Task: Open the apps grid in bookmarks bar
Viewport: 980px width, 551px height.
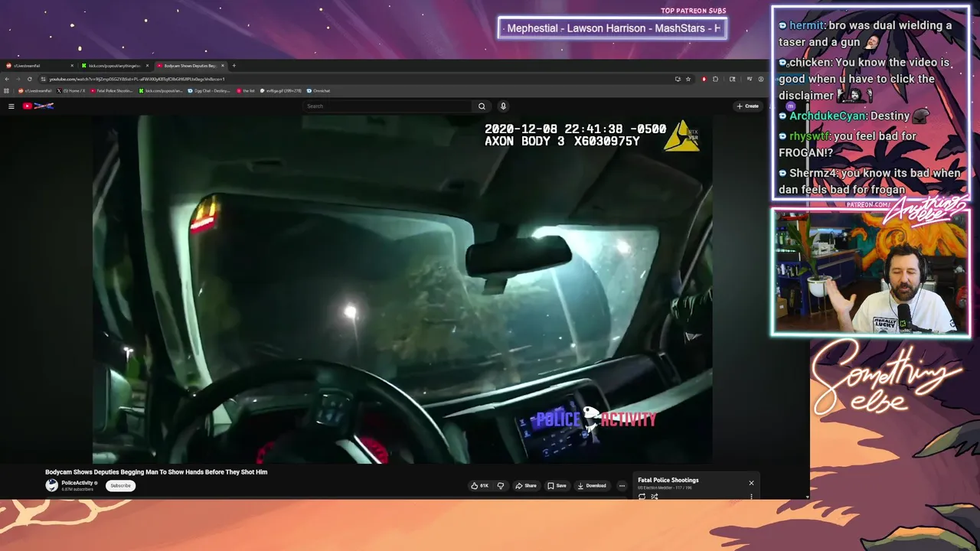Action: pyautogui.click(x=6, y=91)
